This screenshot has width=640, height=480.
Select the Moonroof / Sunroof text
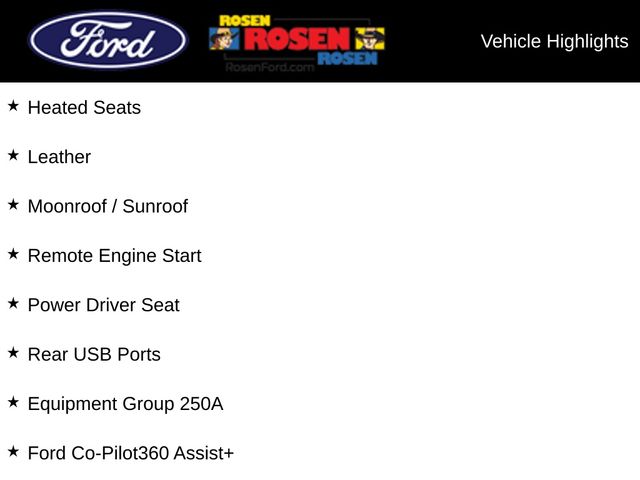tap(107, 206)
